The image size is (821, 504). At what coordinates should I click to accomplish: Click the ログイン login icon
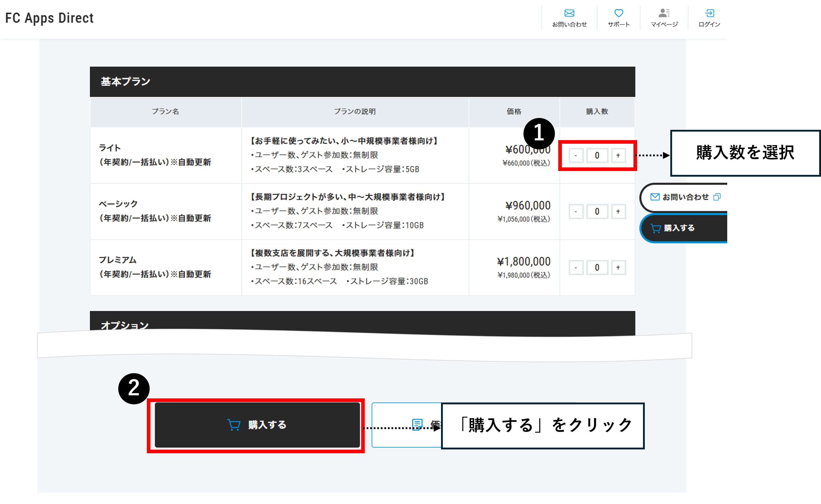[709, 13]
